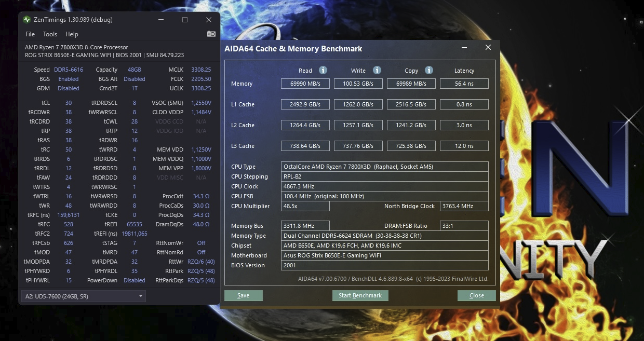Screen dimensions: 644x341
Task: Open the File menu in ZenTimings
Action: click(30, 34)
